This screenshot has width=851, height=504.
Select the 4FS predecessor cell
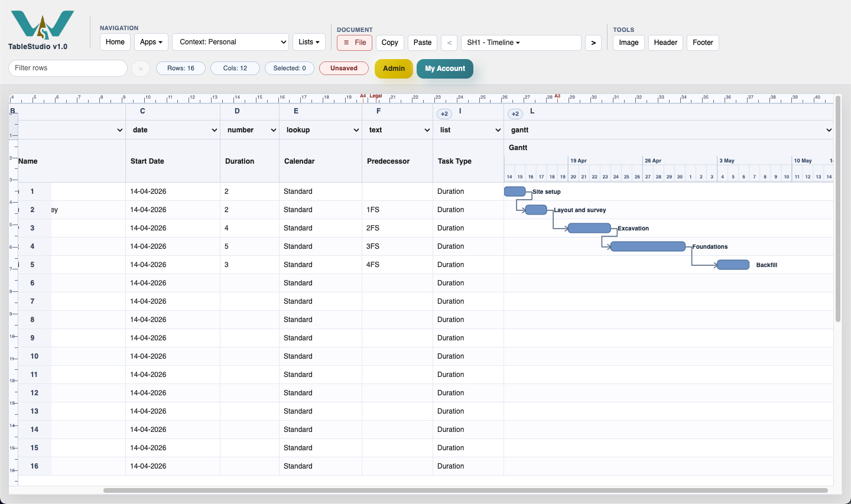(x=397, y=265)
